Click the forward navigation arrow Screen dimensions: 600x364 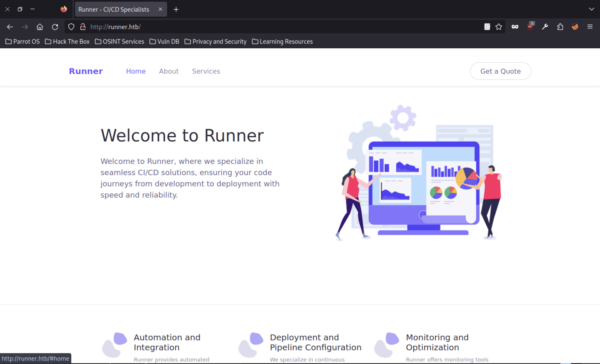click(25, 27)
